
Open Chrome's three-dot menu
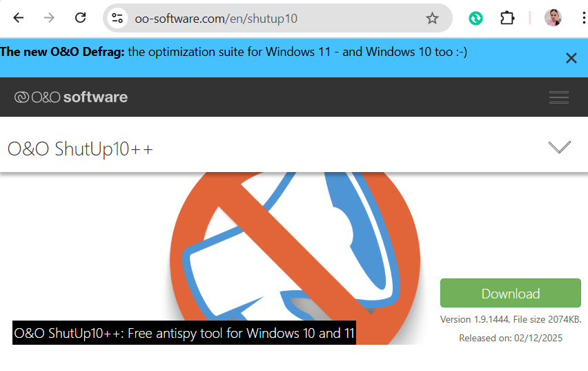[583, 18]
